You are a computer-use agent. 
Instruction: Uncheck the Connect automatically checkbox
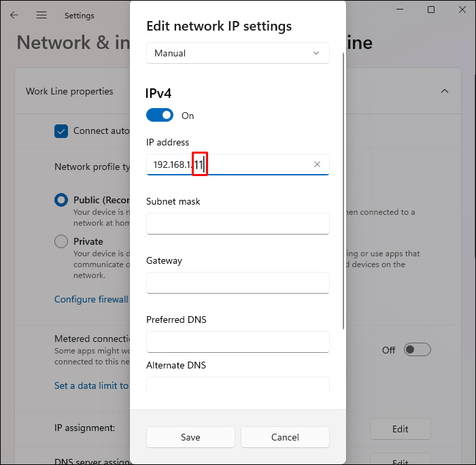61,131
